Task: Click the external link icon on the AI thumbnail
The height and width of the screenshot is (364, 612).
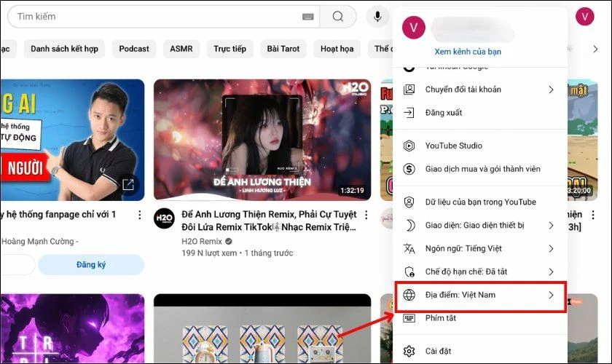Action: click(128, 184)
